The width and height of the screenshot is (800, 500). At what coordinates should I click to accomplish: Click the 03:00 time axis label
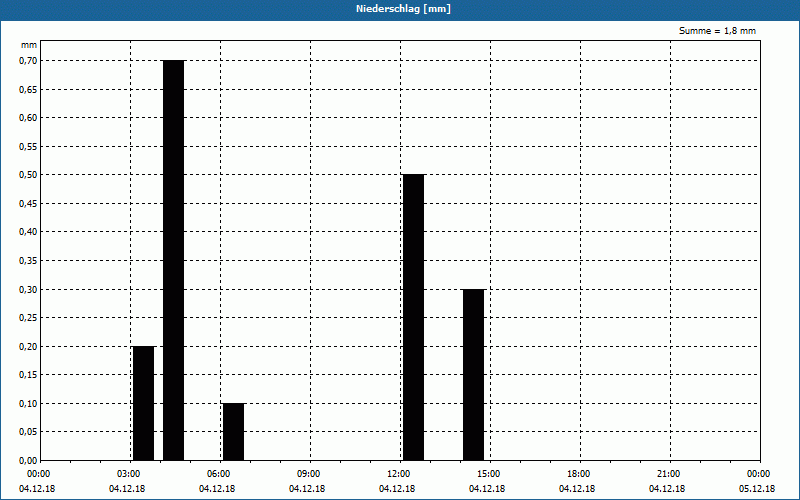click(x=131, y=474)
